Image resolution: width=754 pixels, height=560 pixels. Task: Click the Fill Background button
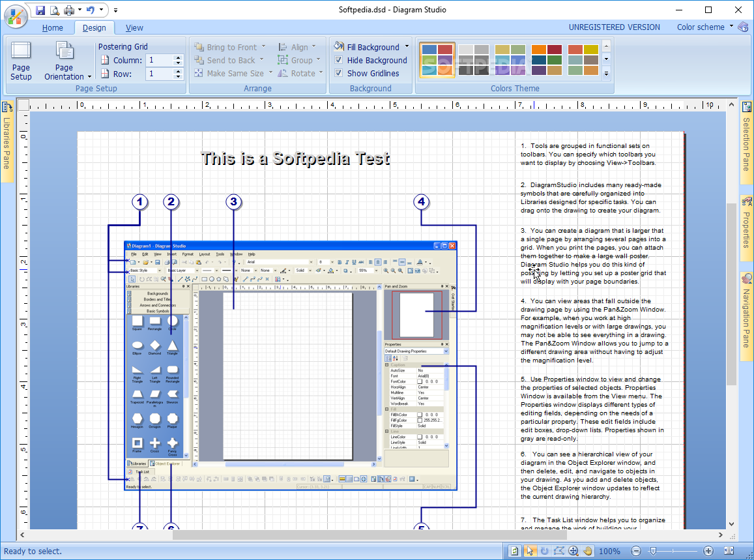pyautogui.click(x=367, y=47)
